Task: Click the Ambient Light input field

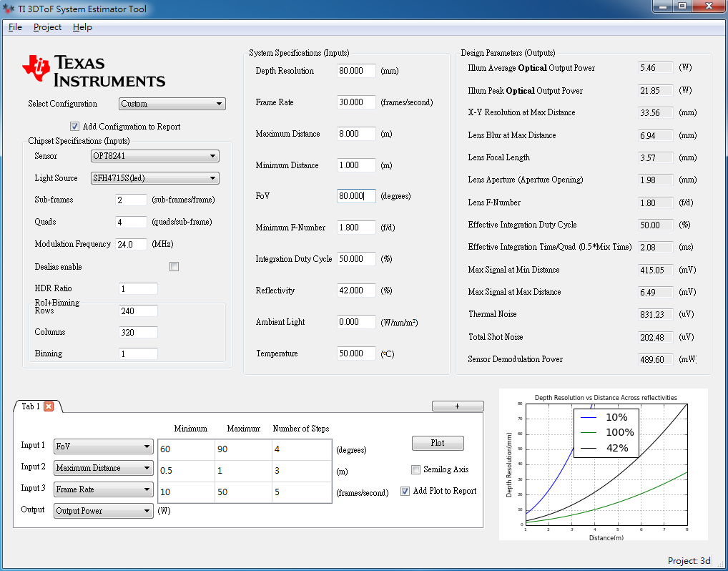Action: (x=356, y=322)
